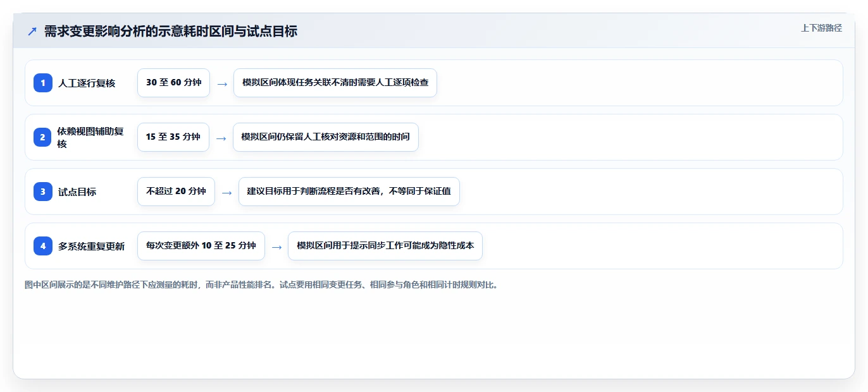Select step badge 2 for 依赖视图辅助复核
Image resolution: width=868 pixels, height=392 pixels.
tap(43, 137)
